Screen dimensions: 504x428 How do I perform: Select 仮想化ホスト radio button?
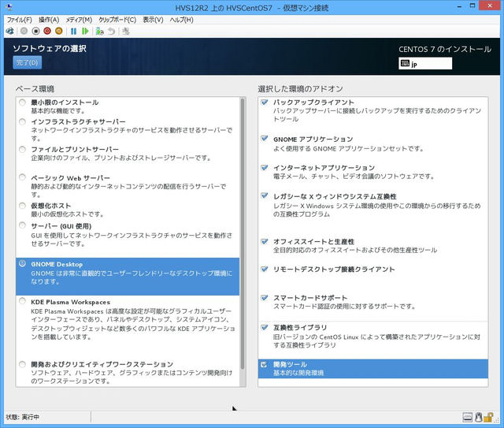22,206
